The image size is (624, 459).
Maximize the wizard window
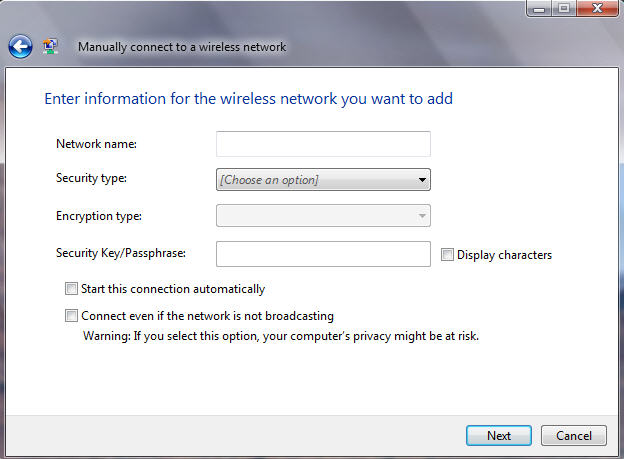564,8
